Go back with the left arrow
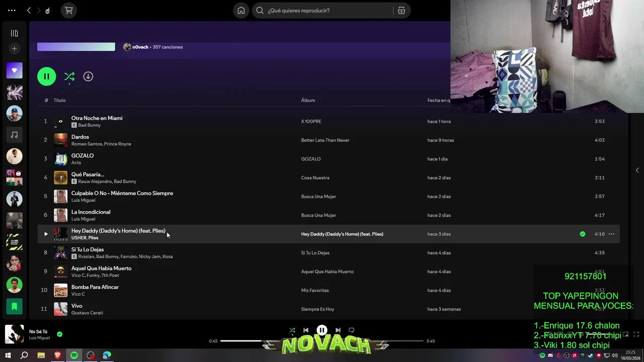The image size is (644, 362). pyautogui.click(x=29, y=11)
